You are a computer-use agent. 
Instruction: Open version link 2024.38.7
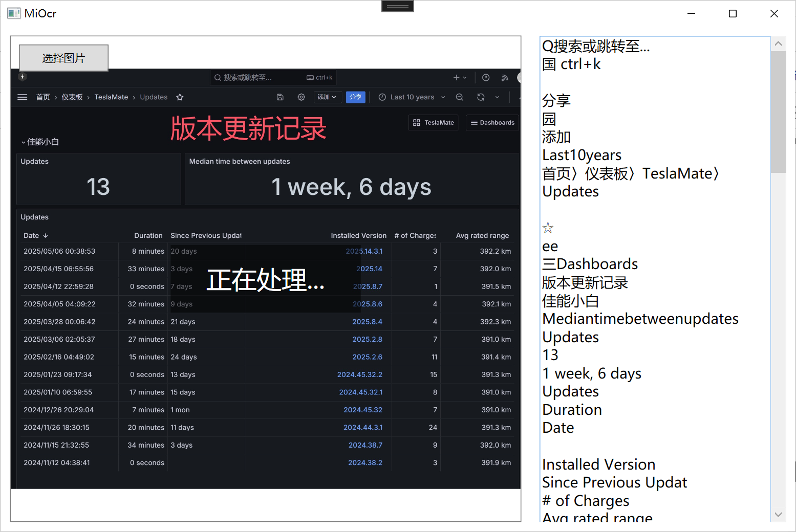365,446
